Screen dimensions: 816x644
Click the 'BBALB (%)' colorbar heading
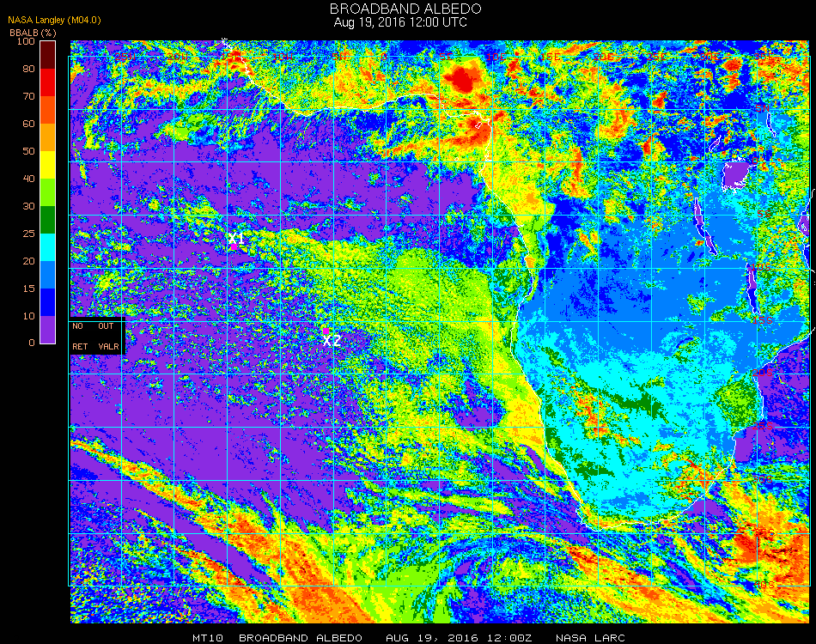[x=33, y=33]
